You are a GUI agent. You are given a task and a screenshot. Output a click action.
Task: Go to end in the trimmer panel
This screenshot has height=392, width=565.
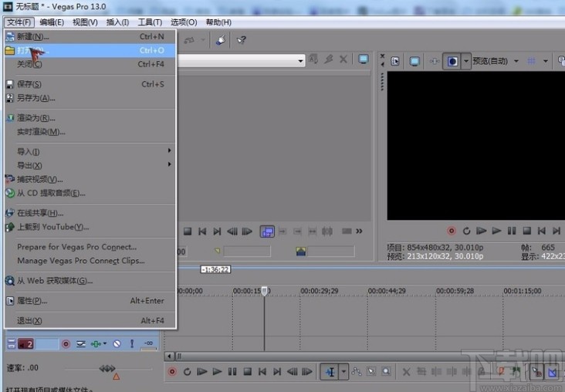pyautogui.click(x=217, y=231)
